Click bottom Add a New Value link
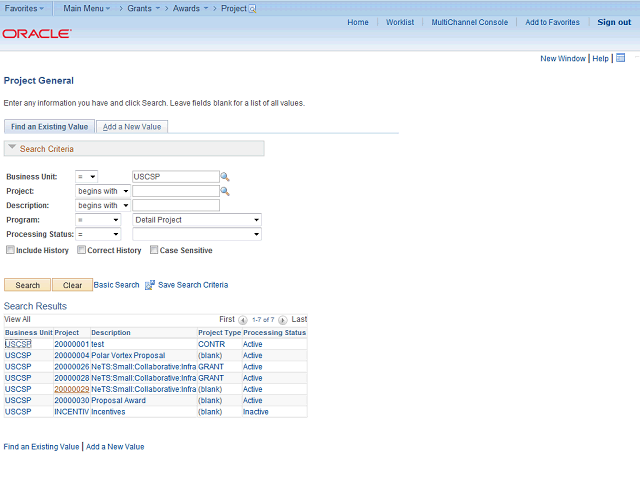 115,447
